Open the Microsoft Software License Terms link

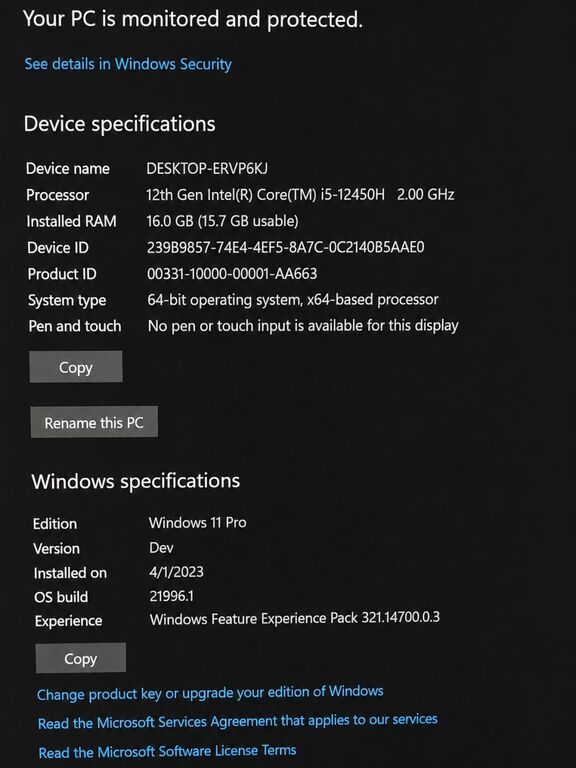click(167, 751)
